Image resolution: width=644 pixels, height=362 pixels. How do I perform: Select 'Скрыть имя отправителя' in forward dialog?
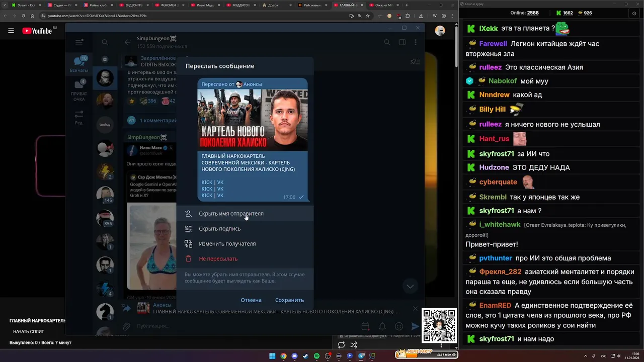coord(245,214)
